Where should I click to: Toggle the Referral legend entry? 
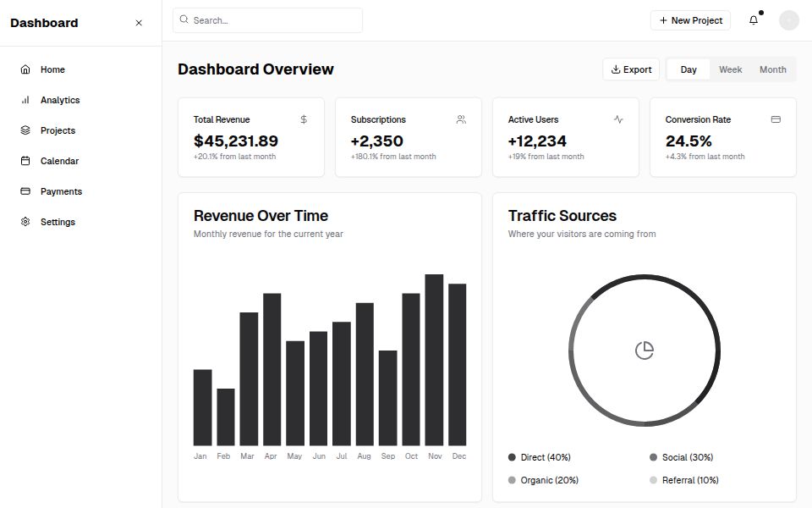(685, 480)
